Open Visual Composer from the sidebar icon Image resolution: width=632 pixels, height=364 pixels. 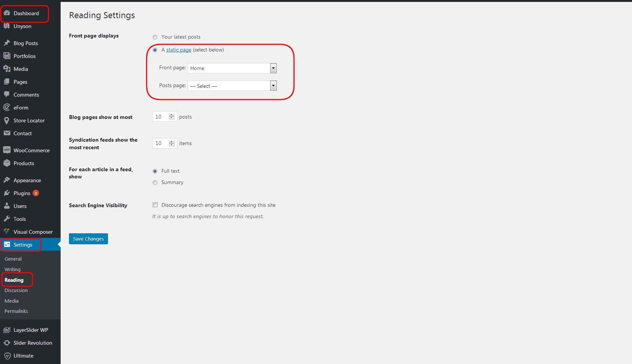click(7, 231)
